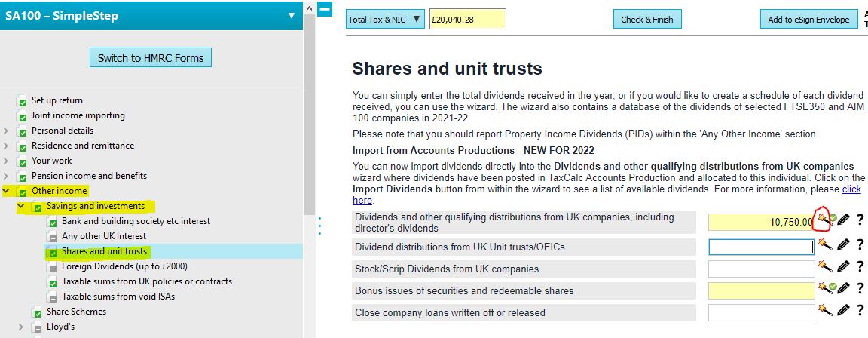Image resolution: width=868 pixels, height=338 pixels.
Task: Launch wizard for Bonus issues of securities
Action: pyautogui.click(x=824, y=288)
